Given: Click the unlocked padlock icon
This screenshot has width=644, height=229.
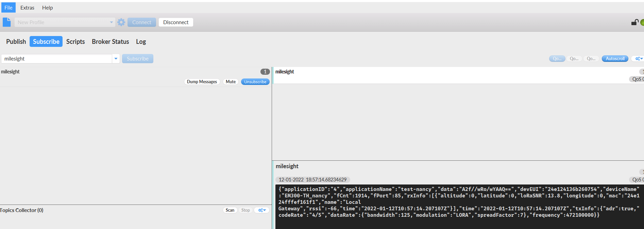Looking at the screenshot, I should 634,22.
